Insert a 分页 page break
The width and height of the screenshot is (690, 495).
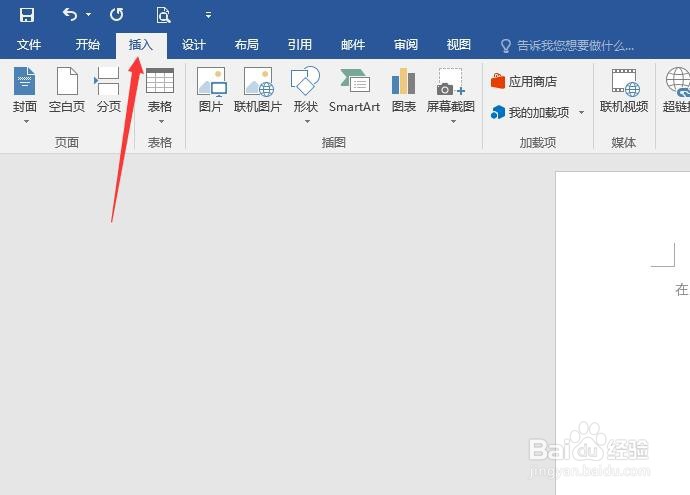pos(108,90)
